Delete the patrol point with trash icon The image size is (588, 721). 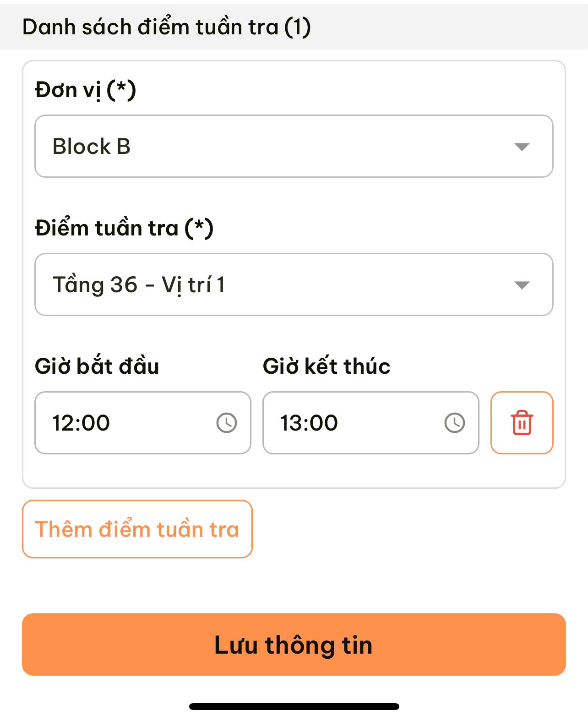522,423
